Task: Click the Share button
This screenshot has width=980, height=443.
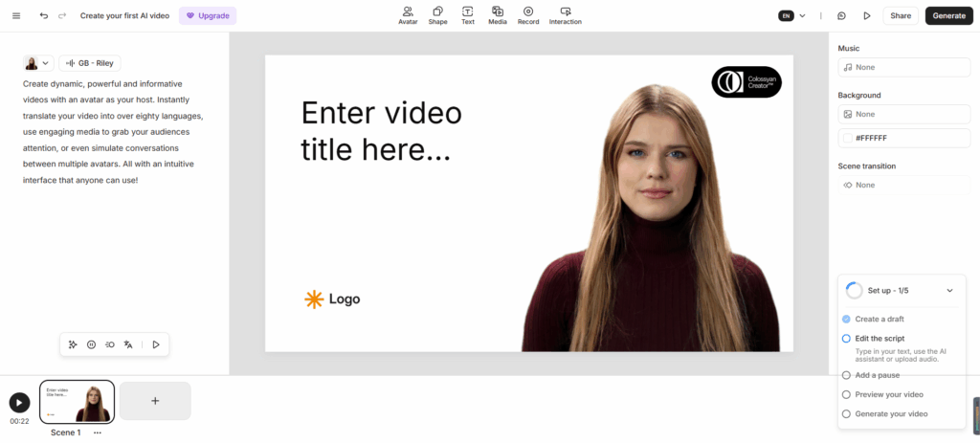Action: pyautogui.click(x=900, y=15)
